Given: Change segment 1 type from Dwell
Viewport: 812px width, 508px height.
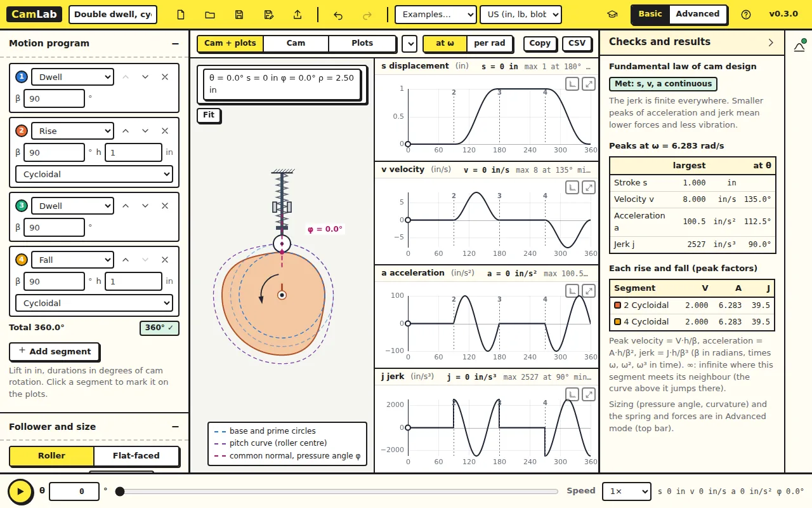Looking at the screenshot, I should (x=72, y=77).
